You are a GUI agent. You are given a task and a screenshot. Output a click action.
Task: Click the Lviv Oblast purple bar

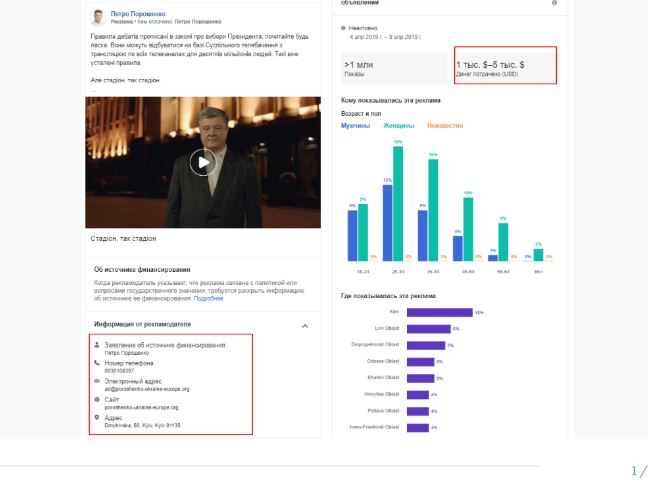tap(428, 328)
